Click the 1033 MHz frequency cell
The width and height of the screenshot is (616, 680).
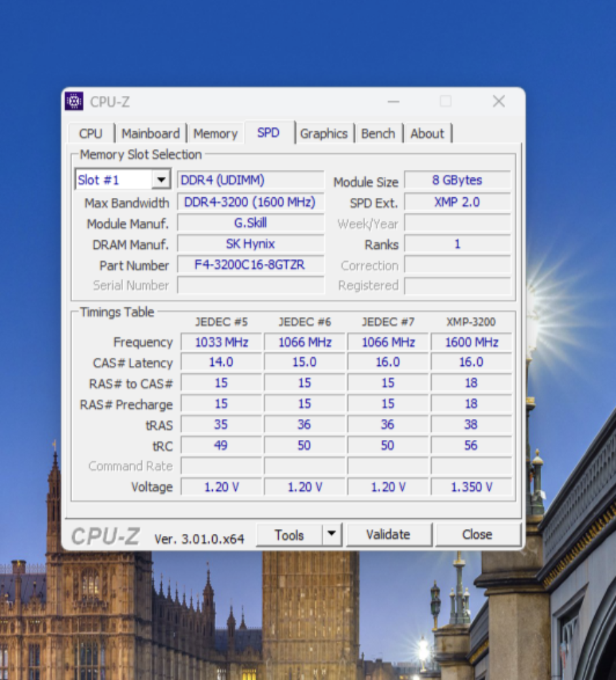pyautogui.click(x=221, y=342)
